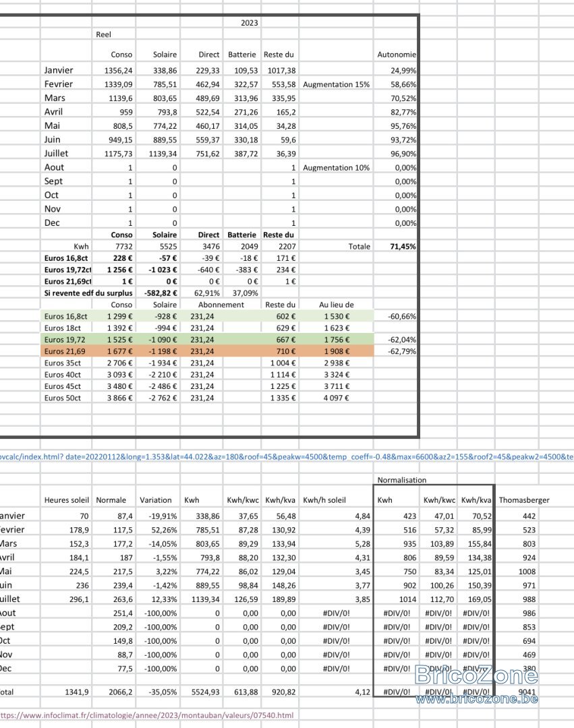Click the Heures soleil column header
The image size is (574, 728).
click(66, 500)
